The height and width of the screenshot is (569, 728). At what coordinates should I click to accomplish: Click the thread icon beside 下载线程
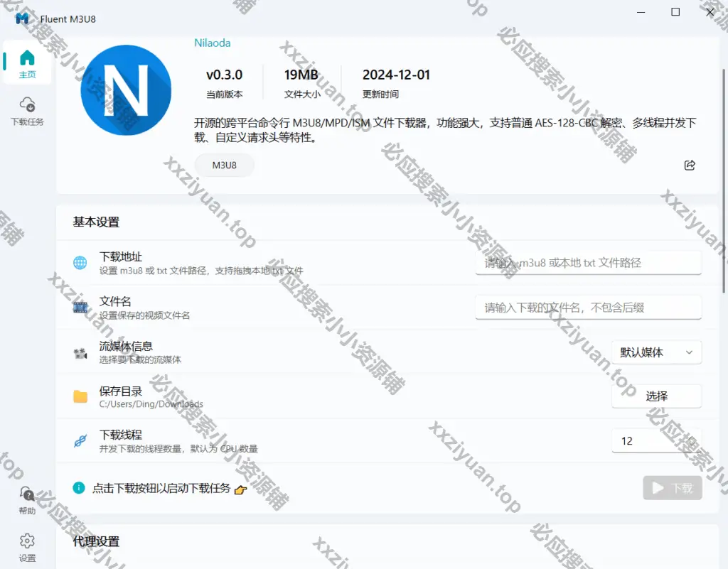pos(80,441)
